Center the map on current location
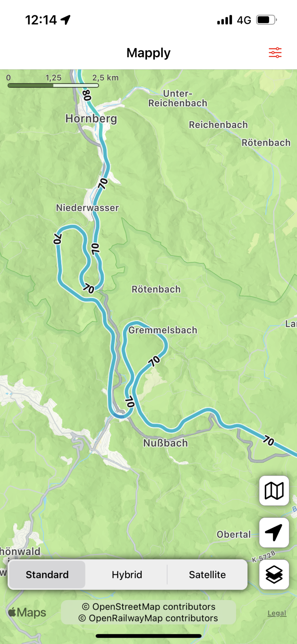 click(274, 533)
